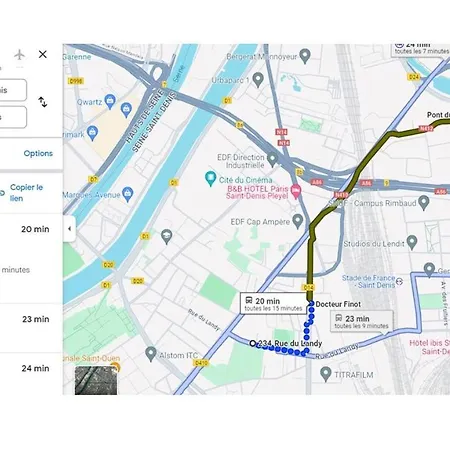Screen dimensions: 450x450
Task: Click the B&B HOTEL Paris hotel pin
Action: click(x=296, y=192)
